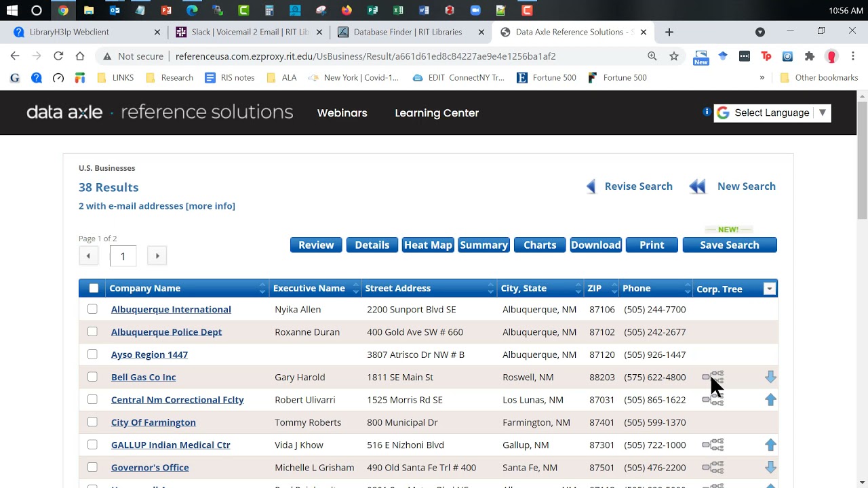Click blue down arrow in Governor's Office row
Viewport: 868px width, 488px height.
click(770, 468)
